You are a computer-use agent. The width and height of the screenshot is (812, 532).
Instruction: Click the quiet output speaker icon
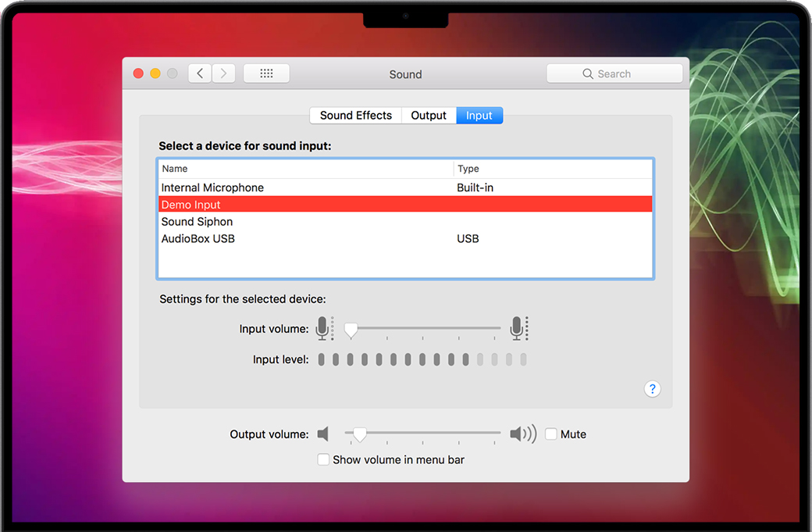tap(323, 434)
